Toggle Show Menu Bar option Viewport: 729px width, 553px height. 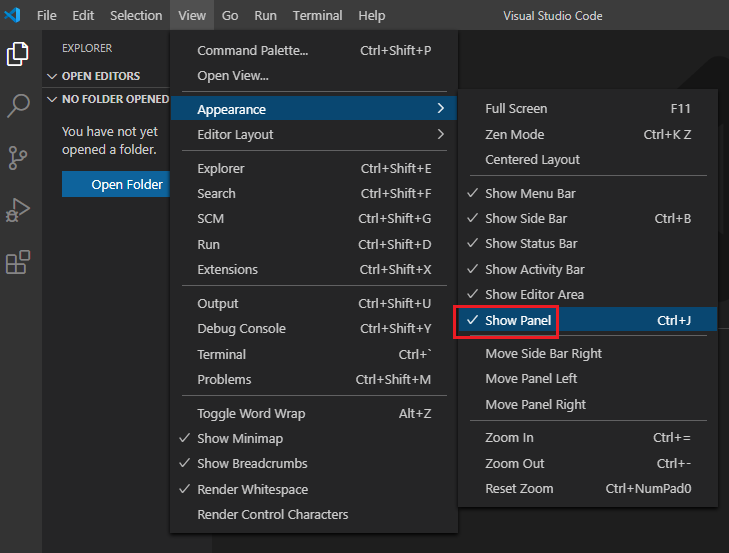588,193
